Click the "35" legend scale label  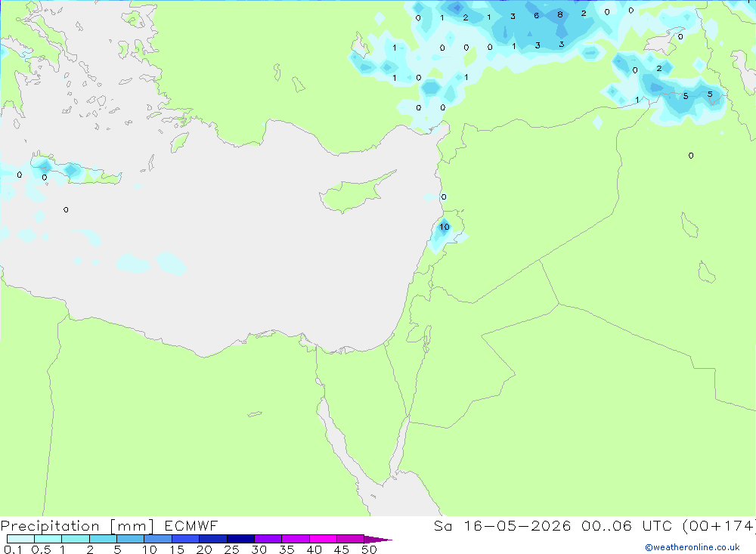point(287,549)
